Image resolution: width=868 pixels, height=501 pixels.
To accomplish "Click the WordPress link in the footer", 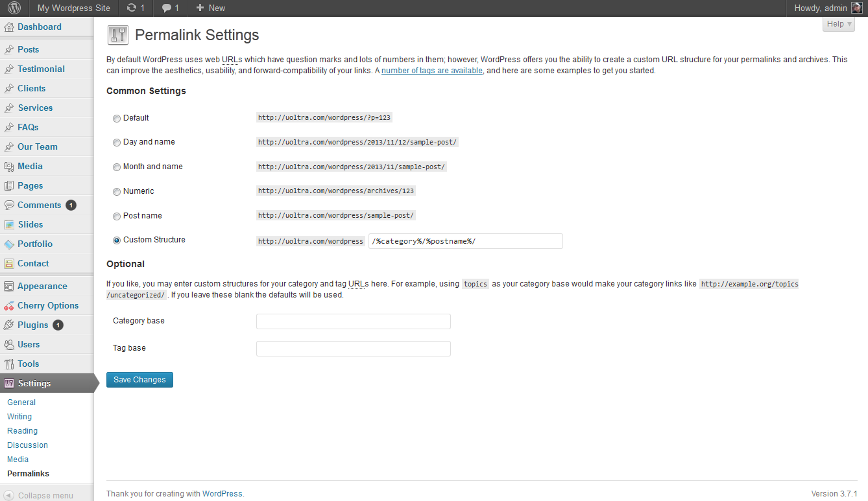I will tap(223, 494).
